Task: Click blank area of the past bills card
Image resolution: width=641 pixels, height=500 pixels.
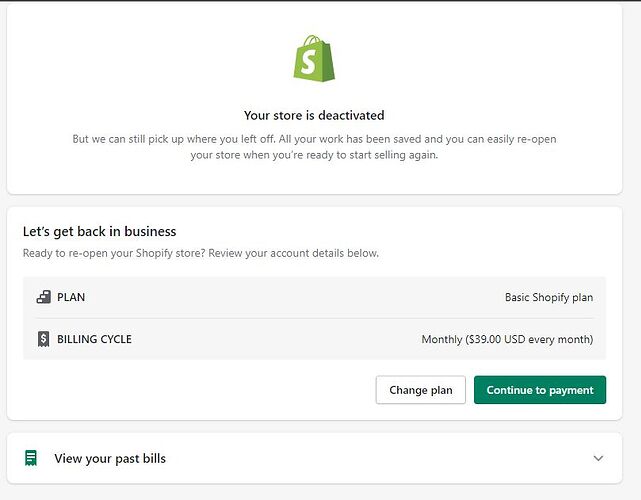Action: point(380,458)
